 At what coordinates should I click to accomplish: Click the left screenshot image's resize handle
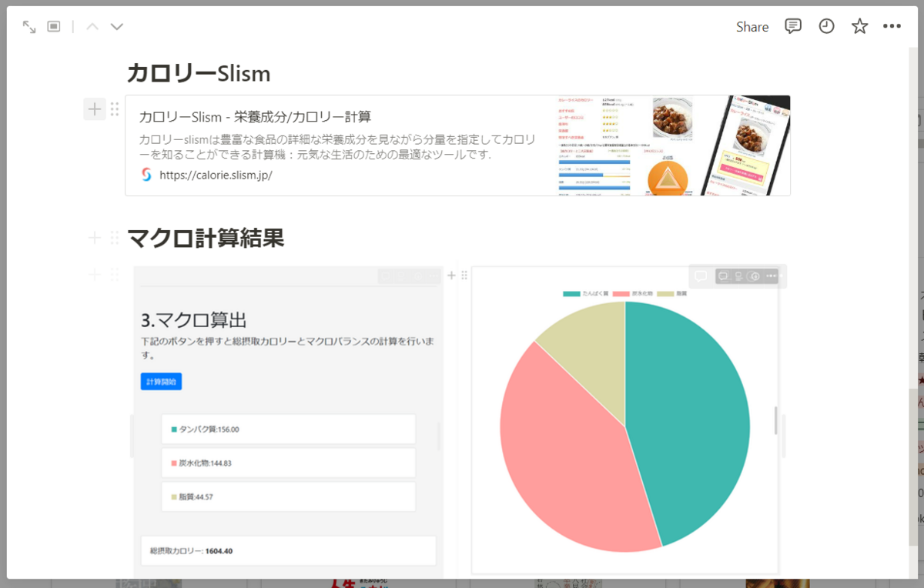point(439,436)
